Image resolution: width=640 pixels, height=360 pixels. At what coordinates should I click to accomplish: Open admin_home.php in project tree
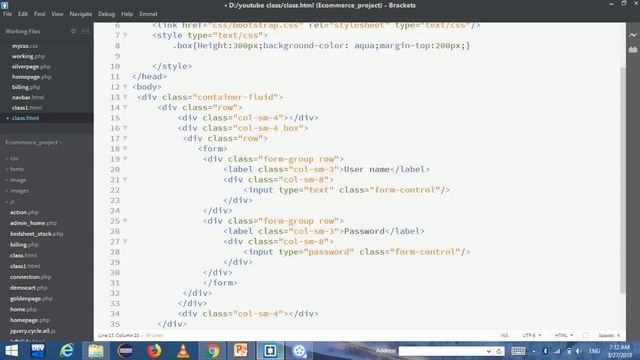point(33,223)
